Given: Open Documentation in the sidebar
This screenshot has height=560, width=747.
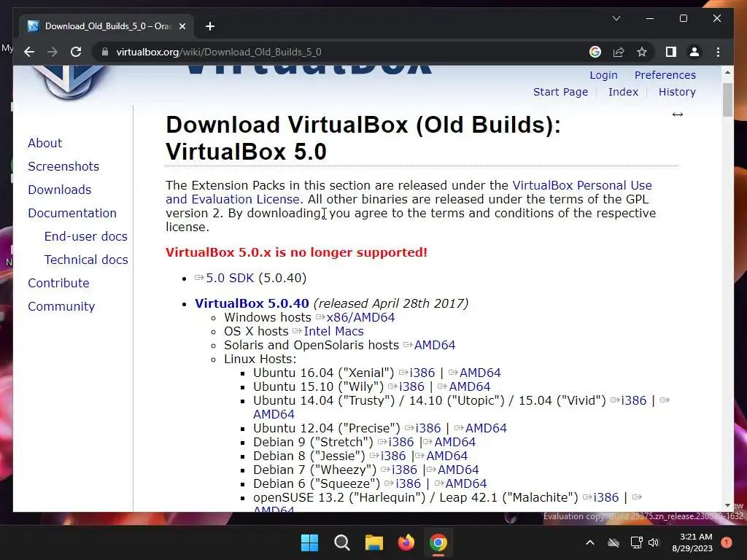Looking at the screenshot, I should coord(72,213).
